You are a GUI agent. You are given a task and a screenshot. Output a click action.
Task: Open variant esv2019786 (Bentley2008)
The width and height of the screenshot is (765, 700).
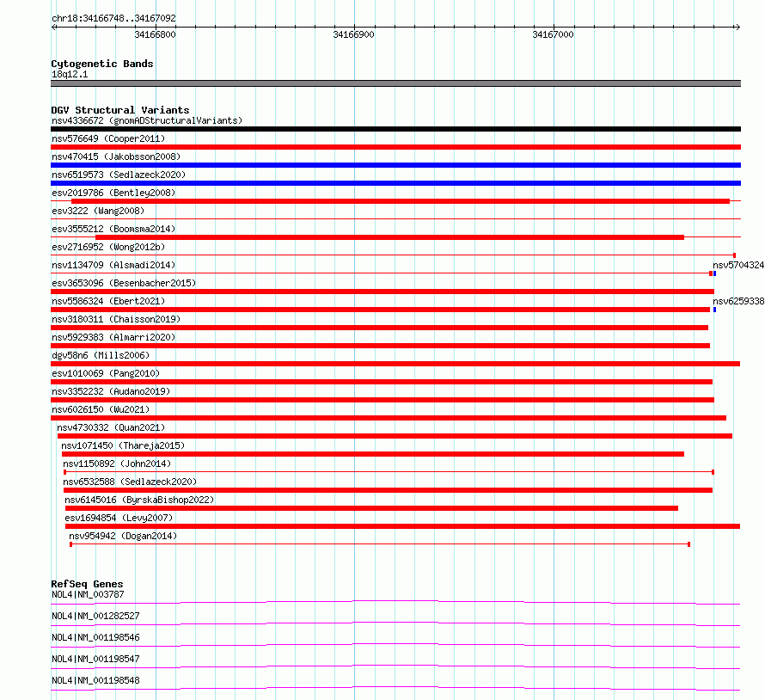click(x=113, y=193)
